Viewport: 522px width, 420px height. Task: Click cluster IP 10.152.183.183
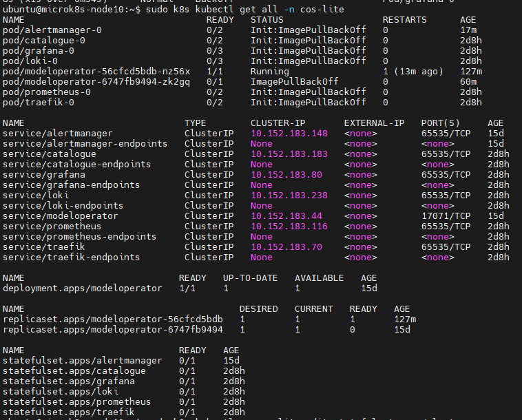289,154
